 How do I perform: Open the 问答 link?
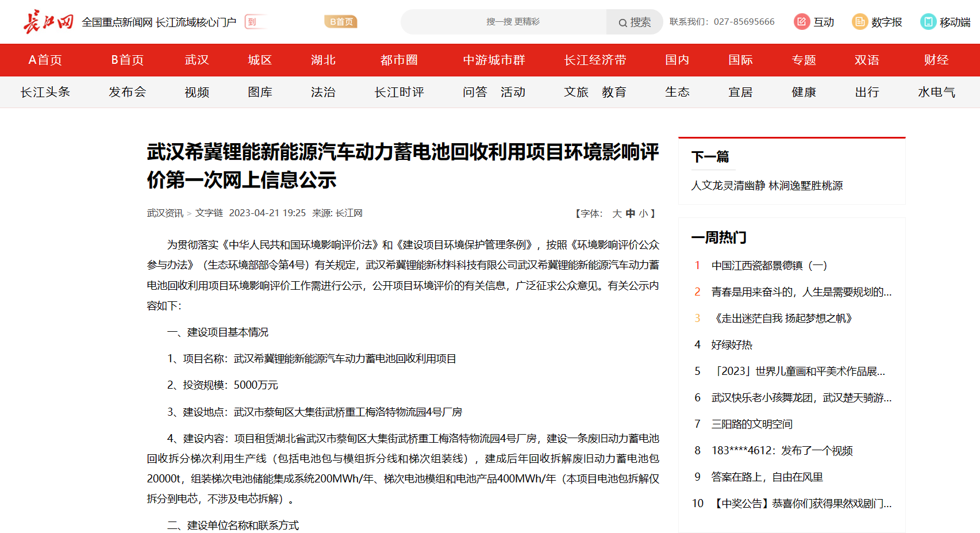click(475, 92)
